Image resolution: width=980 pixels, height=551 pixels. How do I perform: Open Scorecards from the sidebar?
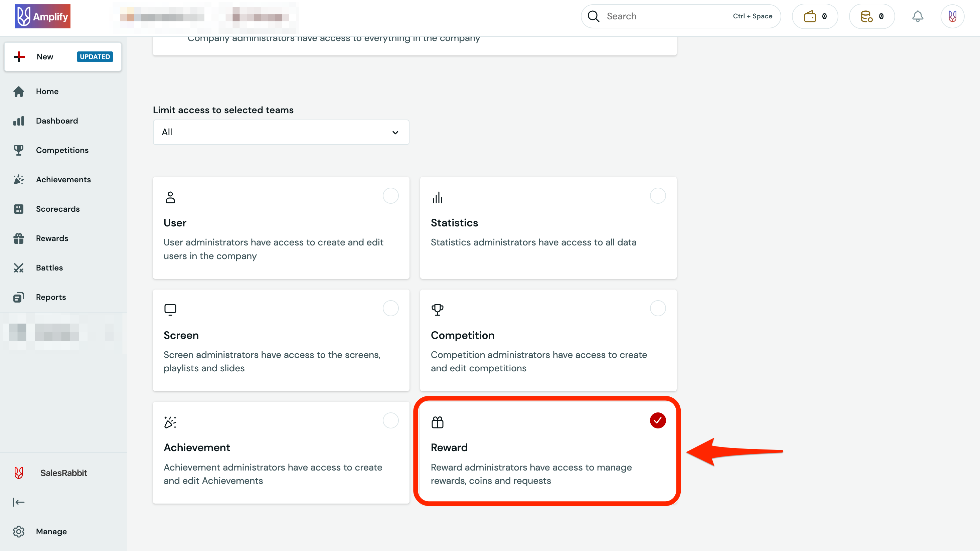tap(57, 208)
